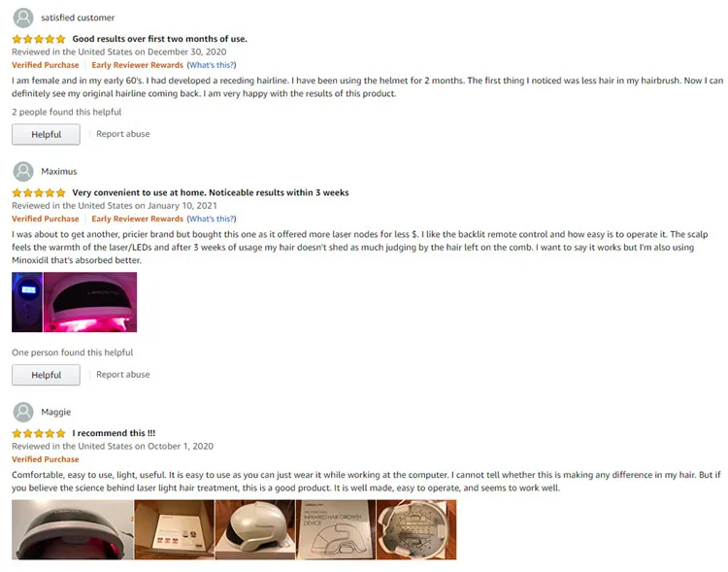Mark Maximus's review as Helpful
This screenshot has width=728, height=572.
46,375
